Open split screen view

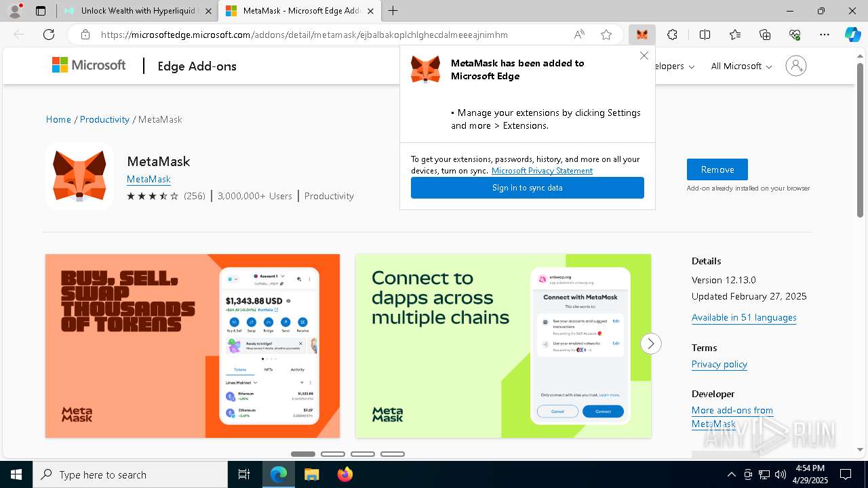point(705,35)
